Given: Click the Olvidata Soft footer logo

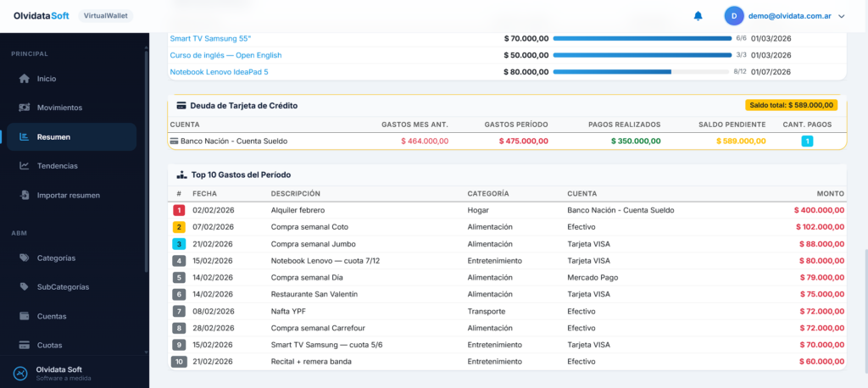Looking at the screenshot, I should click(19, 374).
